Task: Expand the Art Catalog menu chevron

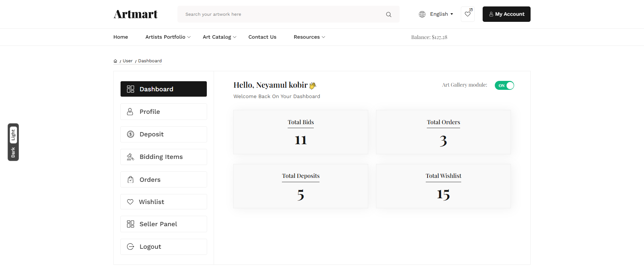Action: point(235,37)
